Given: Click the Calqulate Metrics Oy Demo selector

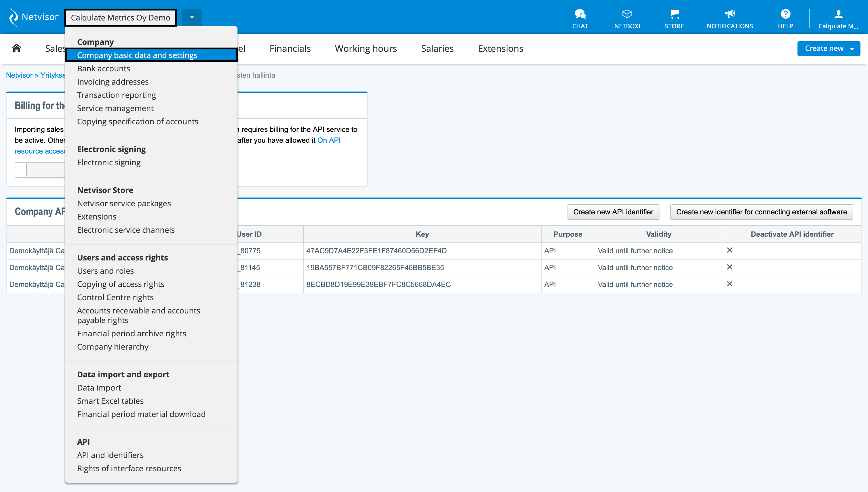Looking at the screenshot, I should pos(120,17).
